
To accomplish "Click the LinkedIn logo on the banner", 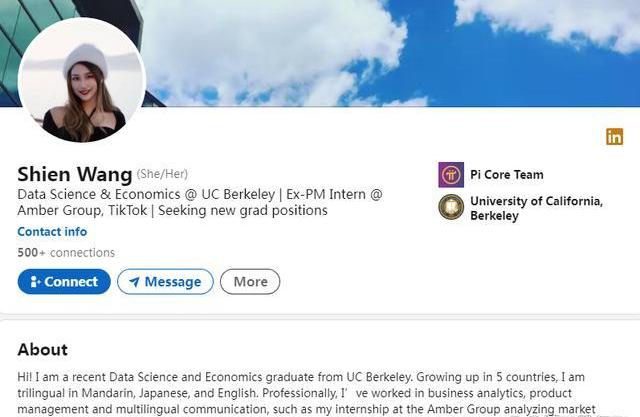I will [614, 137].
